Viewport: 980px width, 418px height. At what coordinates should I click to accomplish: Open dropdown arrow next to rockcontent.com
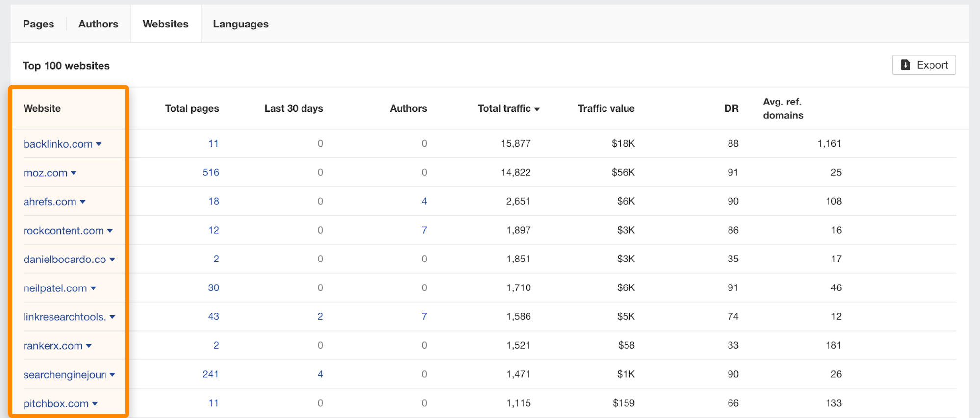110,231
